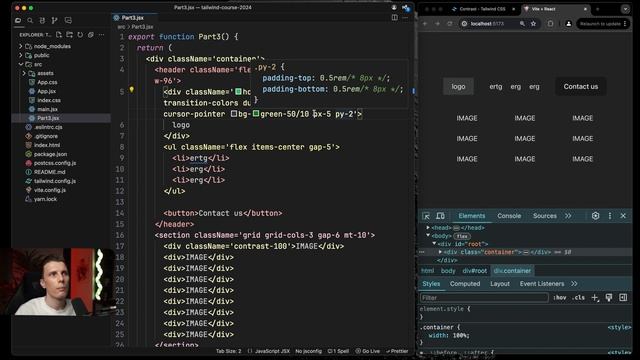Screen dimensions: 640x360
Task: Add new style rule plus icon
Action: [595, 298]
